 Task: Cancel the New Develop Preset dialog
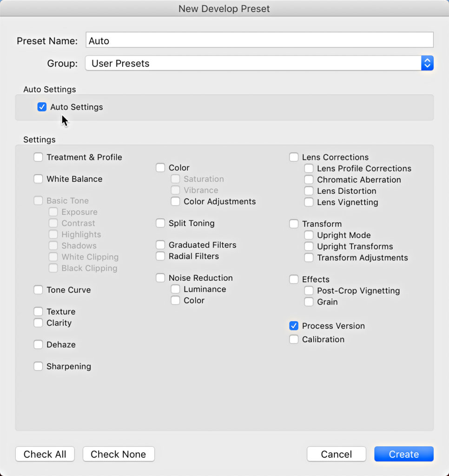coord(337,454)
